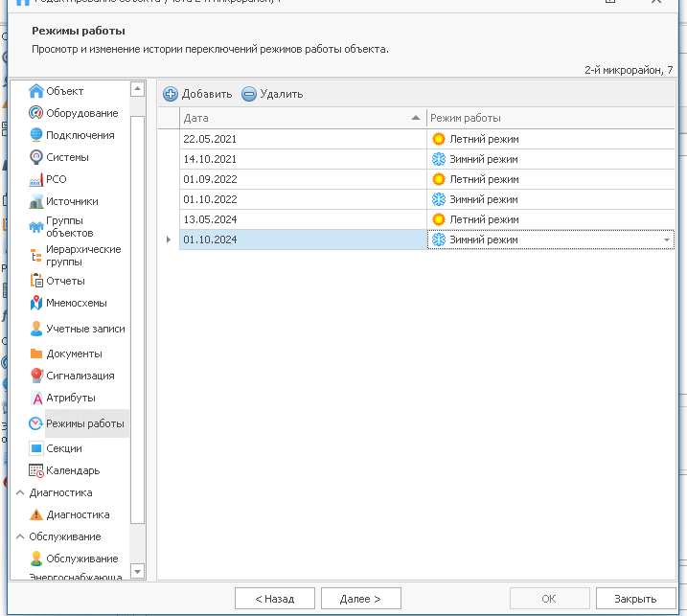The image size is (687, 616).
Task: Click the Далее > button
Action: (360, 599)
